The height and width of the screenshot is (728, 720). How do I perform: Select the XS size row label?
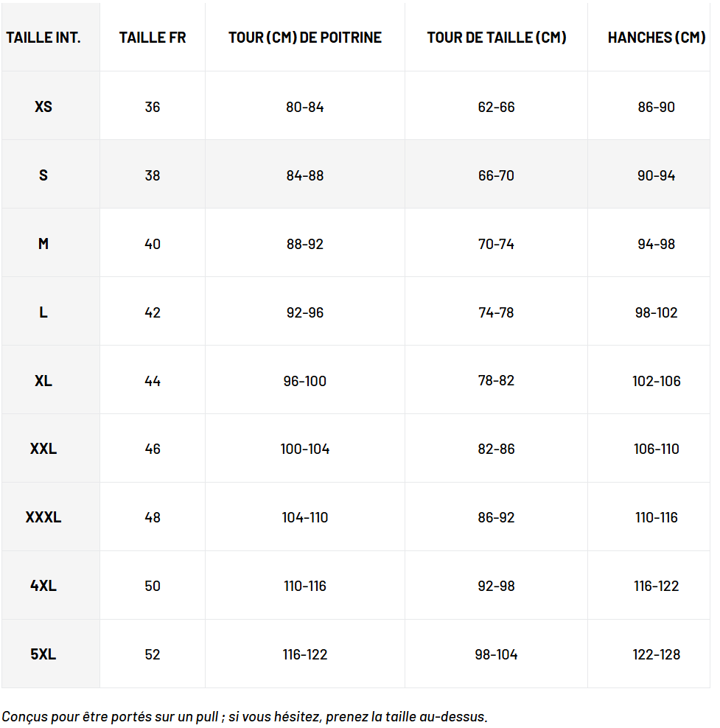tap(43, 107)
